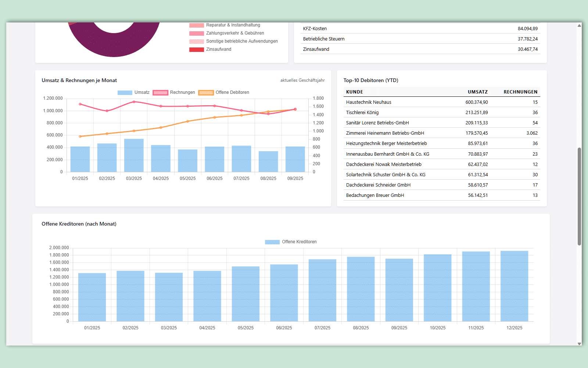Image resolution: width=588 pixels, height=368 pixels.
Task: Toggle Zahlungsverkehr & Gebühren legend entry
Action: (x=226, y=33)
